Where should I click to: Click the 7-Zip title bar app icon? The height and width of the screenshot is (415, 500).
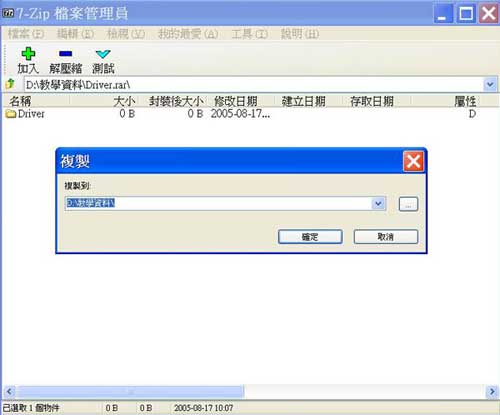(x=8, y=13)
